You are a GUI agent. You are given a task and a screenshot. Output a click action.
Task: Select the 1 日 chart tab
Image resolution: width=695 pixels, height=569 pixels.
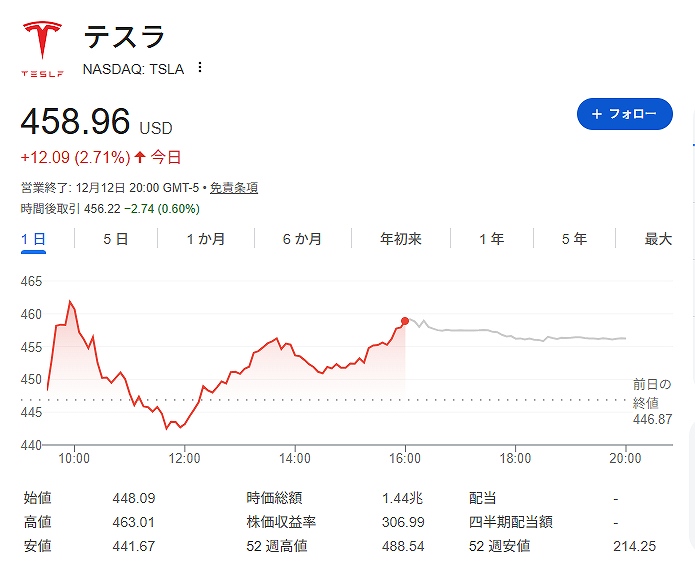pos(33,239)
